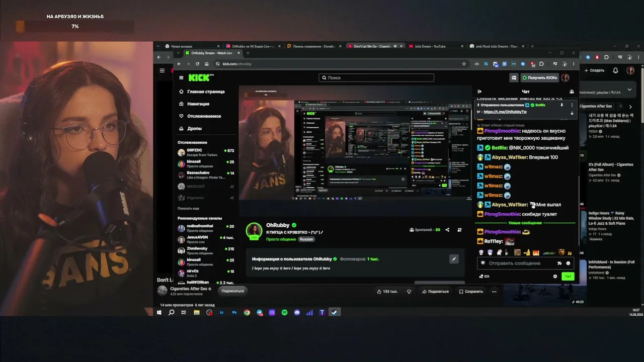Send the message with the green Чат button
This screenshot has height=362, width=644.
pos(568,276)
